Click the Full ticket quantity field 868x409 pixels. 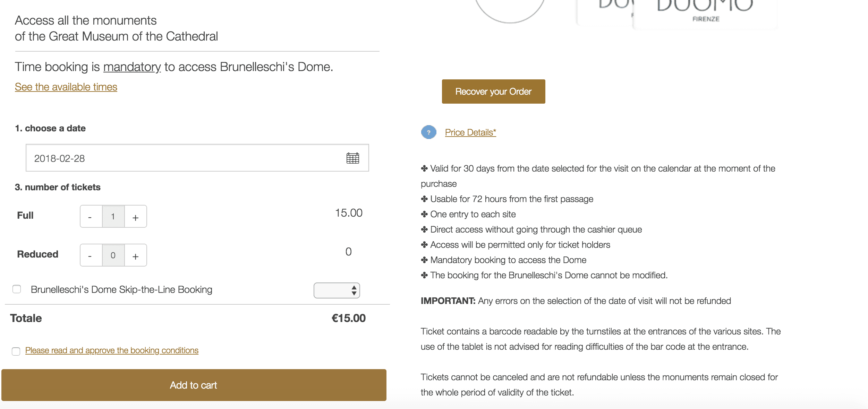[113, 217]
